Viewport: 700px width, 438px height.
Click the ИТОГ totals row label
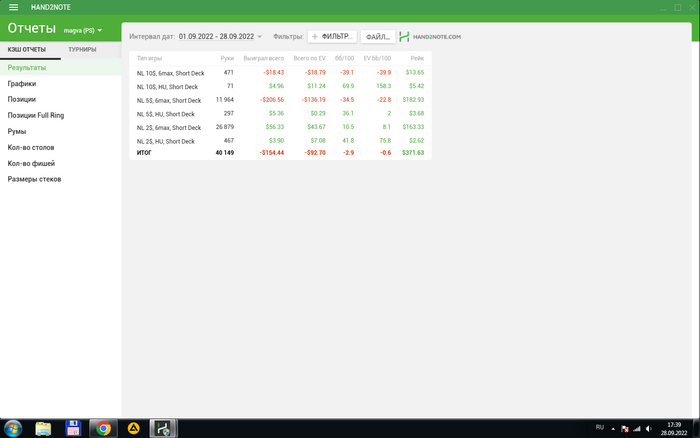click(144, 153)
